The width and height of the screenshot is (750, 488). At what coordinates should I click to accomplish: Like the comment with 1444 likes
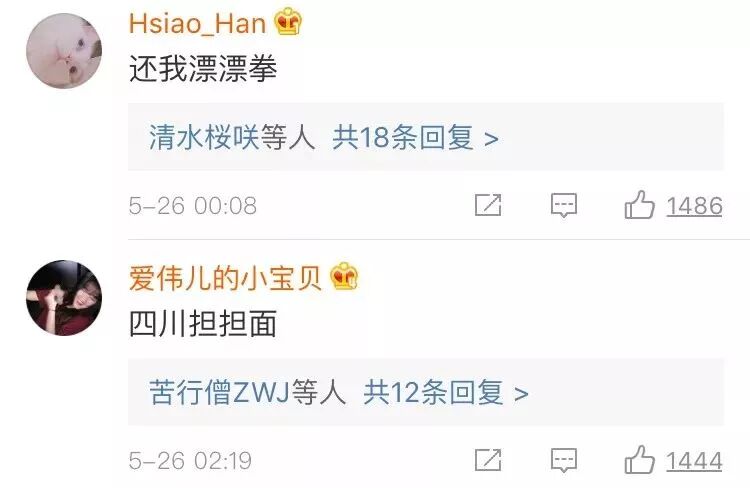(639, 460)
